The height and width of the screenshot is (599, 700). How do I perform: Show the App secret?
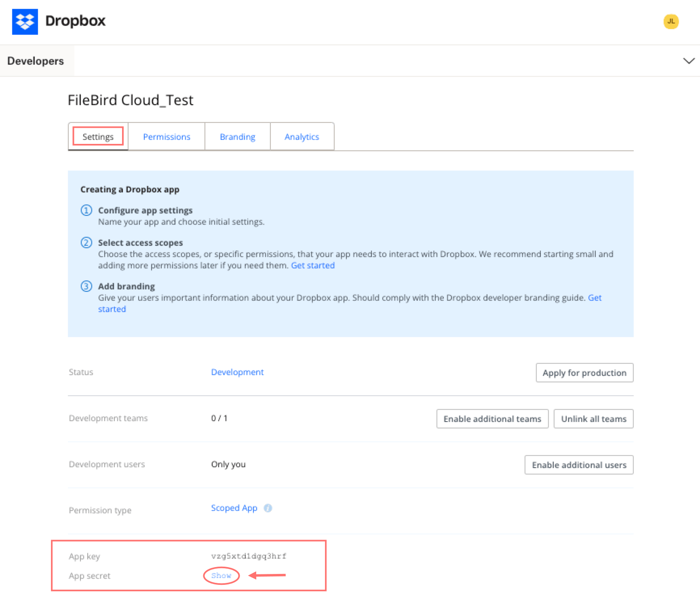[x=221, y=576]
